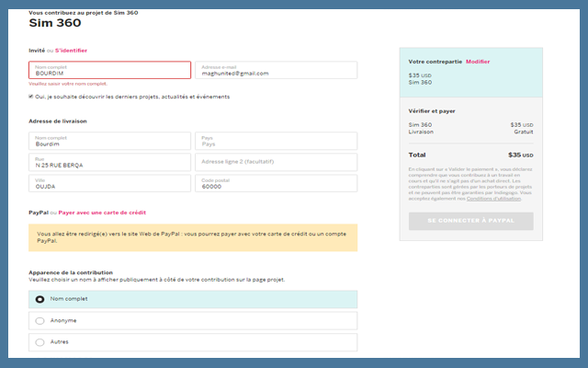Open the Pays country dropdown
This screenshot has width=588, height=368.
[276, 141]
